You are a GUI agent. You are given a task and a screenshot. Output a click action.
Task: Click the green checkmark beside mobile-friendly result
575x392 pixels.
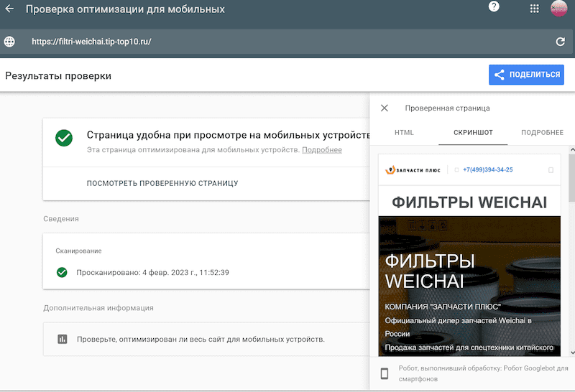tap(64, 138)
